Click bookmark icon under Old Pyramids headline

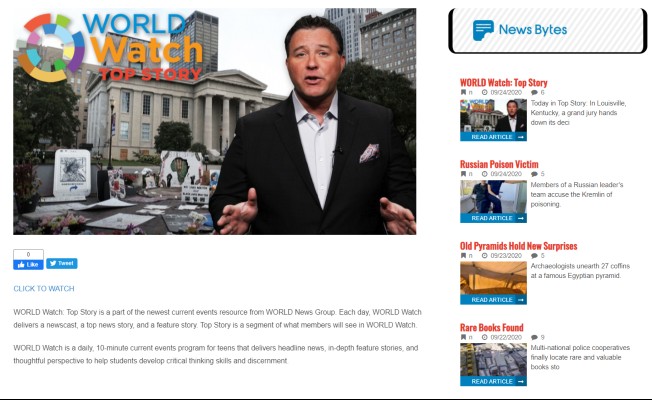tap(463, 255)
